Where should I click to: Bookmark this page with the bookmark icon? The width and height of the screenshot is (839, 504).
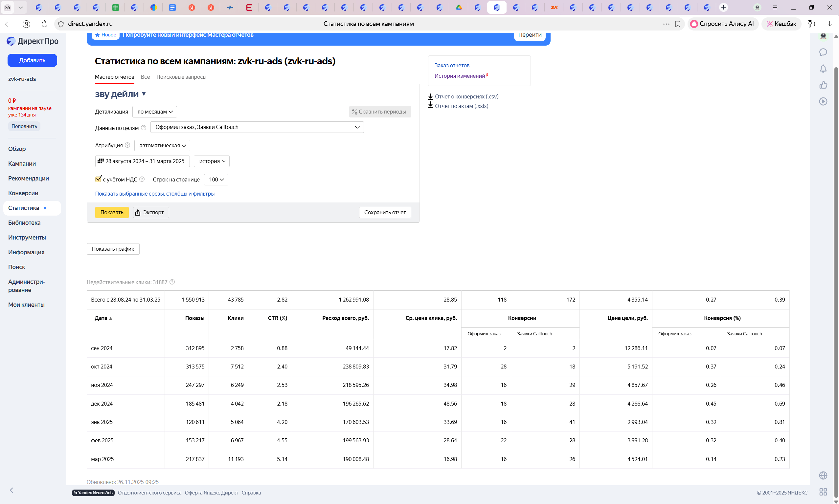coord(677,24)
